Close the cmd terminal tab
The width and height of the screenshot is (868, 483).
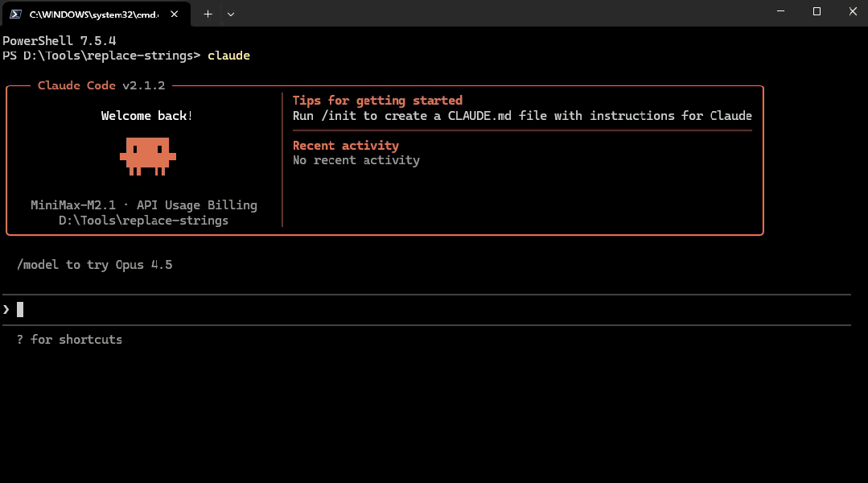175,14
